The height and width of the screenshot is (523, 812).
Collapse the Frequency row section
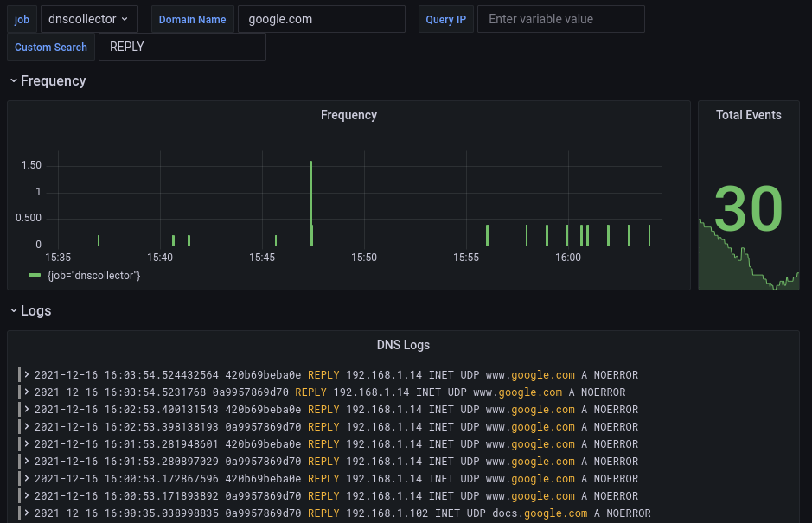click(x=14, y=80)
